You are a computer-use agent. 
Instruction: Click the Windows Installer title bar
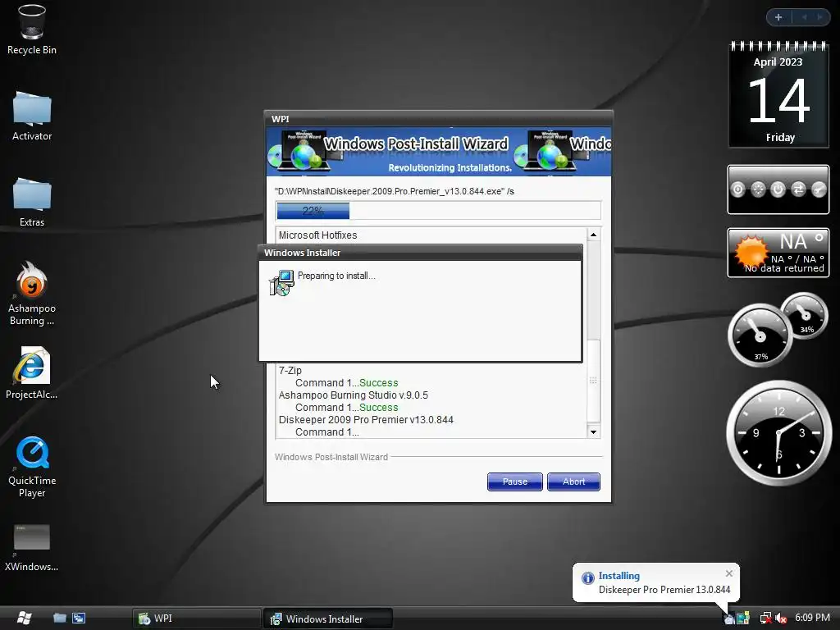coord(420,253)
